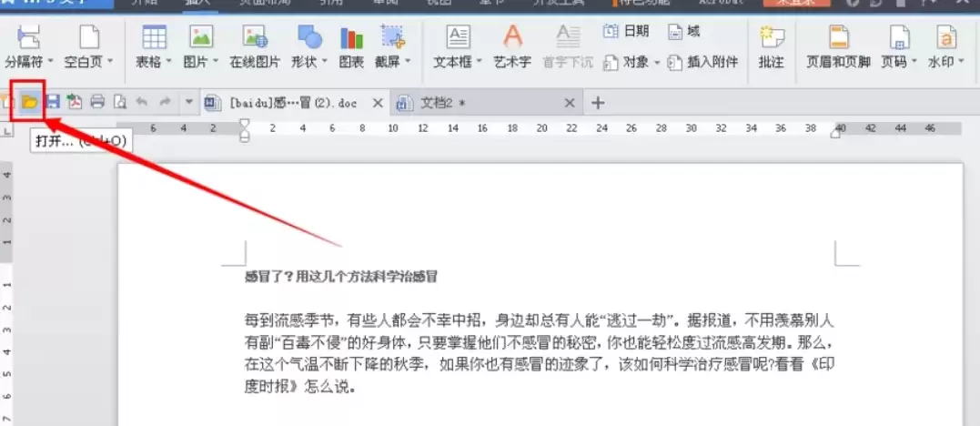The height and width of the screenshot is (426, 980).
Task: Click the Undo arrow icon
Action: coord(142,101)
